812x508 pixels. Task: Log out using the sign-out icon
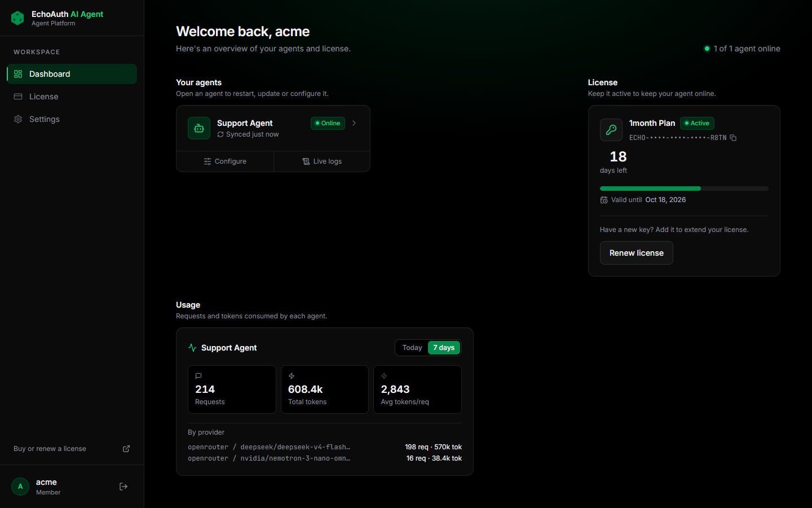[123, 487]
